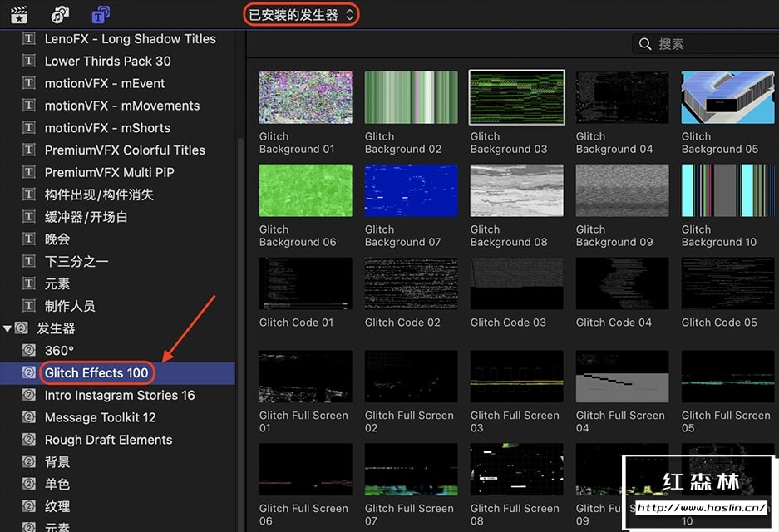Click title icon beside LenoFX Long Shadow Titles
This screenshot has width=779, height=532.
point(30,39)
